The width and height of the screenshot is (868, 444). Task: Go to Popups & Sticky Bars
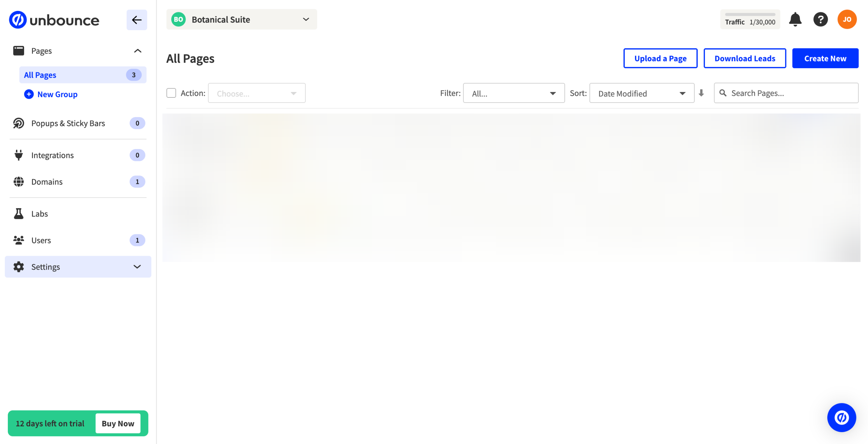pyautogui.click(x=68, y=123)
